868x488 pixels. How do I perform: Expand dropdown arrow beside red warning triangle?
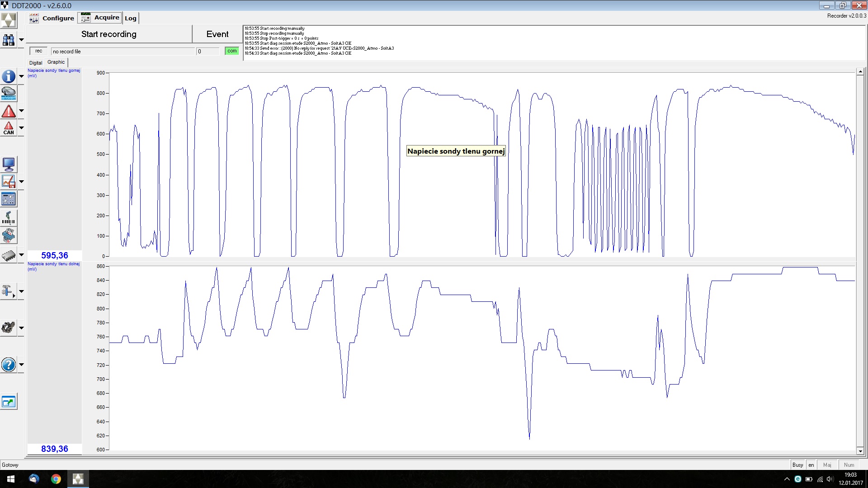point(21,111)
